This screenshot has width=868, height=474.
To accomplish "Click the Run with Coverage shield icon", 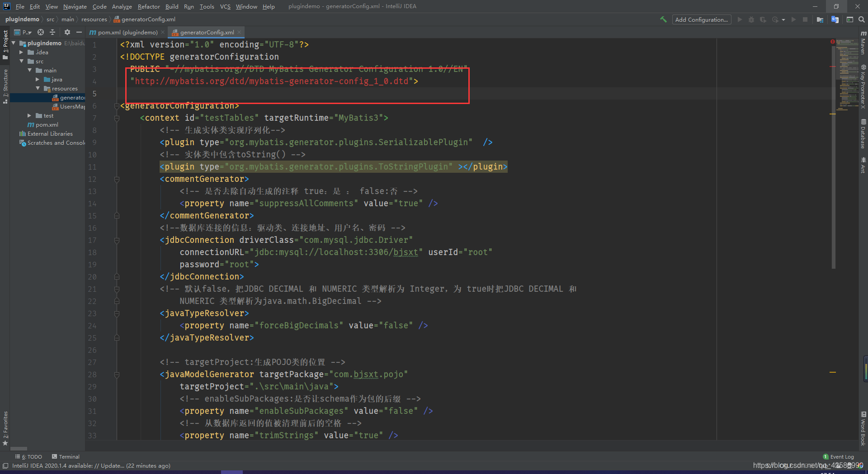I will tap(763, 19).
